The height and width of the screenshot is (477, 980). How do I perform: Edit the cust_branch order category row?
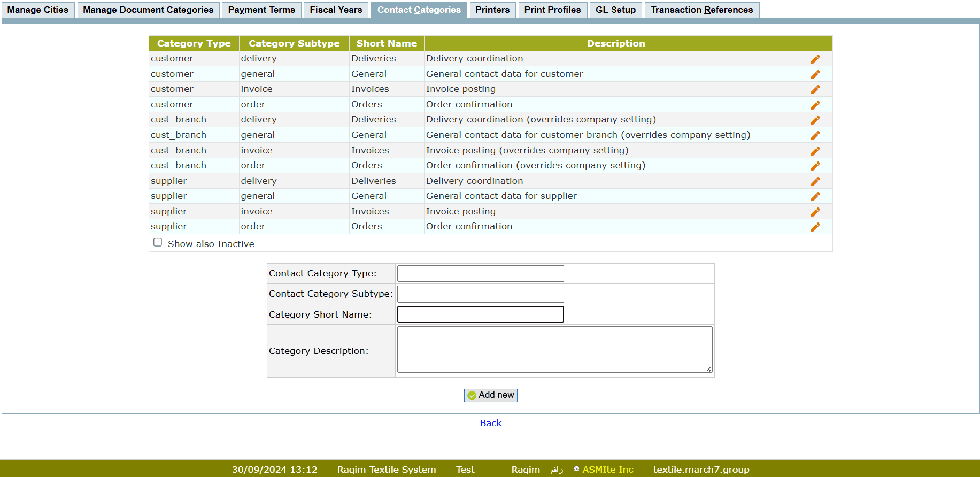[815, 166]
